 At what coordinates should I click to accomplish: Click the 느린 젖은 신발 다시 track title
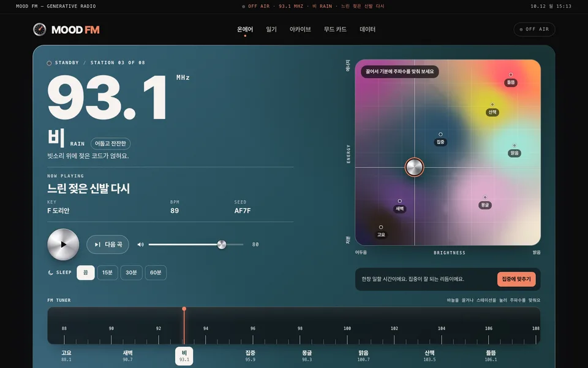click(x=88, y=188)
